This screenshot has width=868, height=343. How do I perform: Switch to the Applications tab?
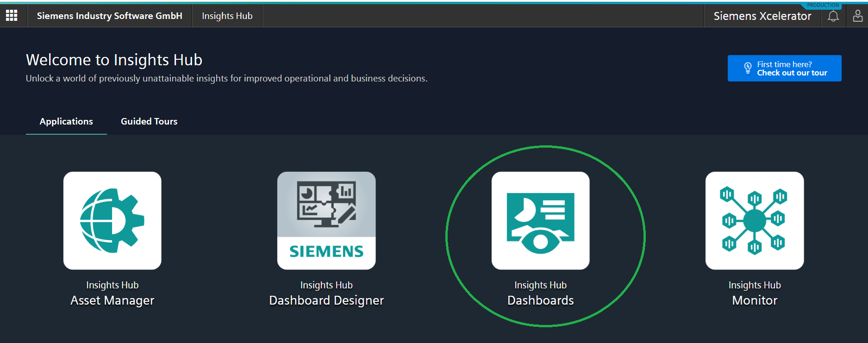[x=66, y=121]
